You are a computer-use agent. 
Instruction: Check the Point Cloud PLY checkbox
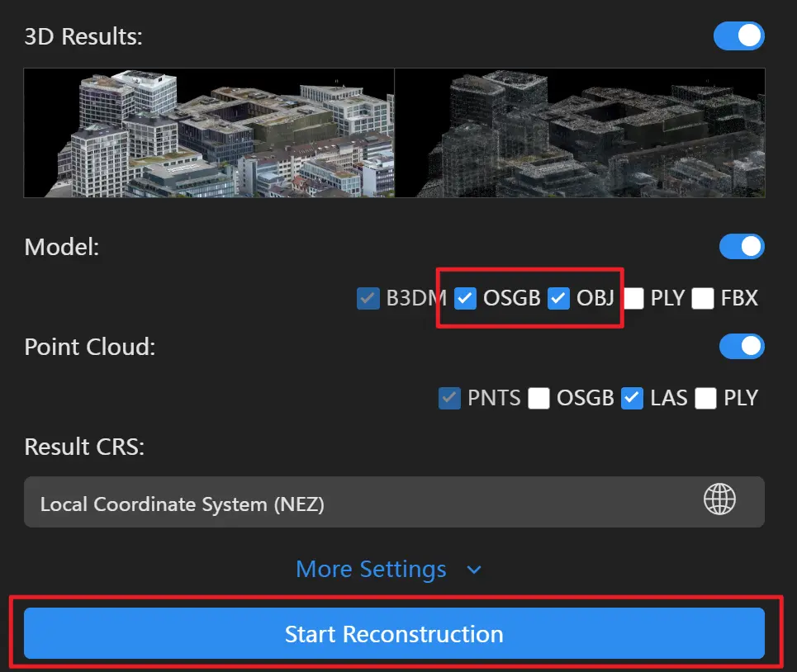[x=706, y=399]
